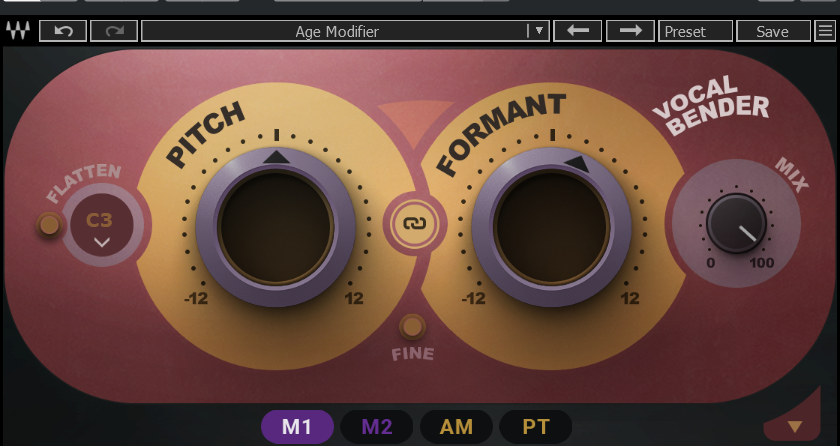Click the Vocal Bender title logo
Screen dimensions: 840x446
(710, 105)
